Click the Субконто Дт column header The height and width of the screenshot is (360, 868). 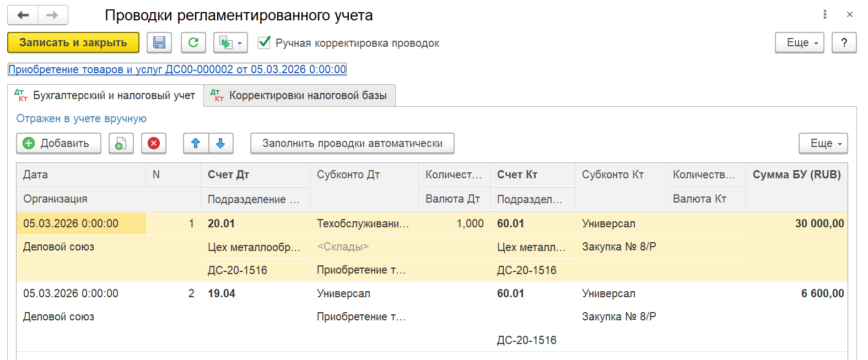(364, 187)
